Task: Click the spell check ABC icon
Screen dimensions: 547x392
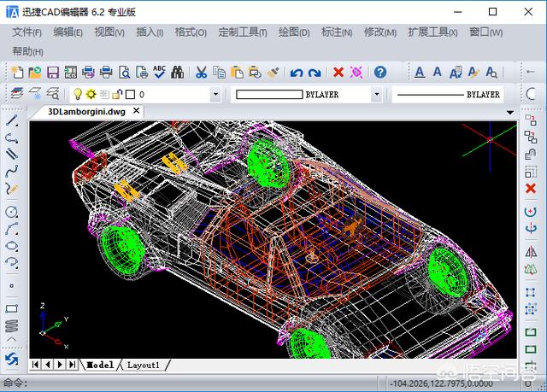Action: click(x=160, y=73)
